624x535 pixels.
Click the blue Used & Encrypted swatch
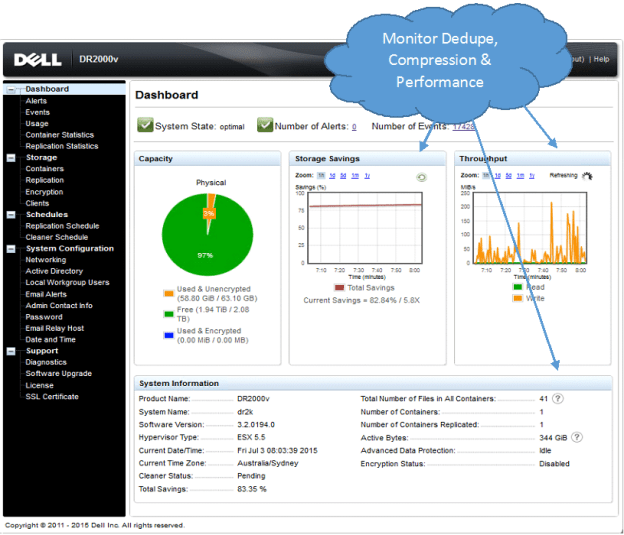click(169, 335)
